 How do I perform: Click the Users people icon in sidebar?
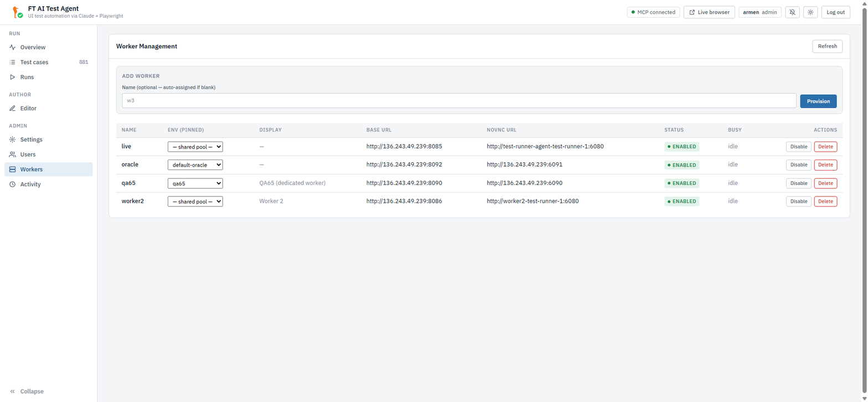click(x=13, y=154)
